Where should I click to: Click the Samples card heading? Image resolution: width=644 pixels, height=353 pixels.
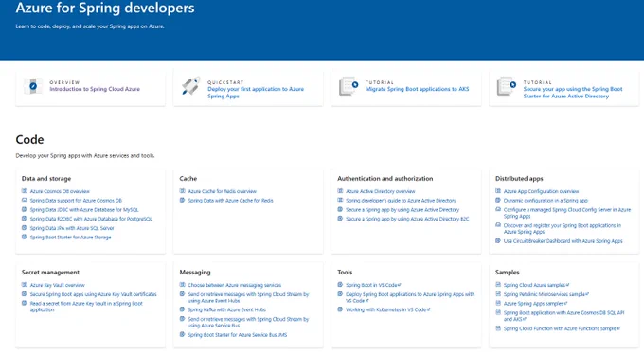[x=508, y=273]
